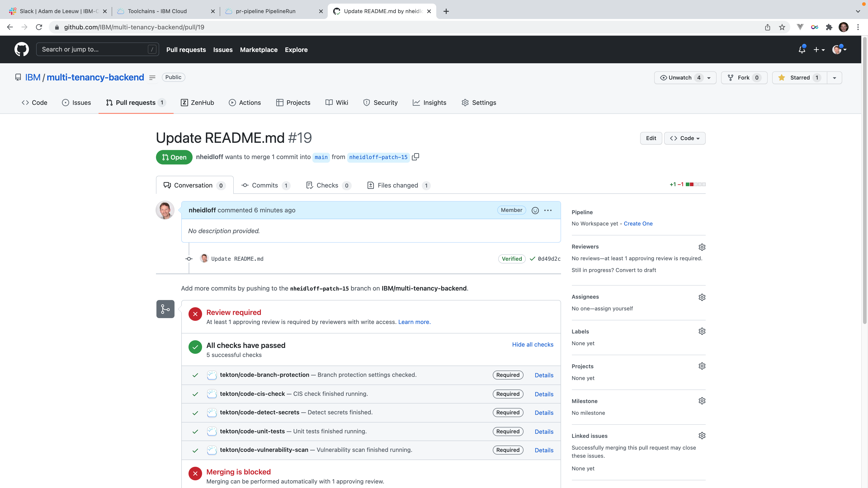Image resolution: width=868 pixels, height=488 pixels.
Task: Hide all checks list
Action: click(x=532, y=344)
